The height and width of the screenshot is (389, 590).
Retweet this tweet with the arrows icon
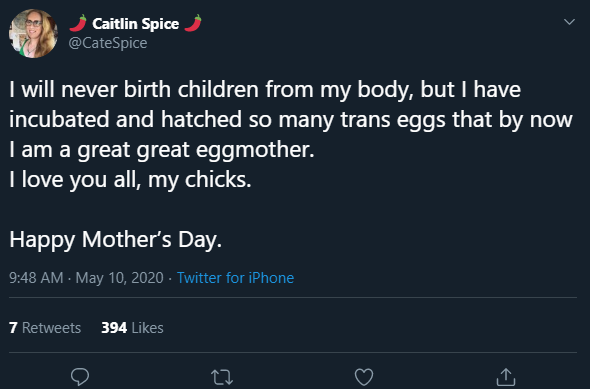point(222,377)
